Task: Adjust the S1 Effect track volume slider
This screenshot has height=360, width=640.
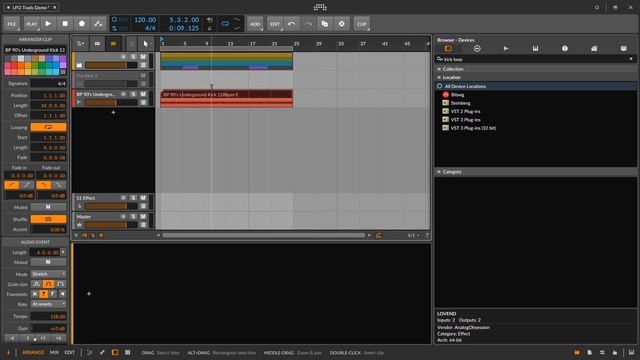Action: 111,206
